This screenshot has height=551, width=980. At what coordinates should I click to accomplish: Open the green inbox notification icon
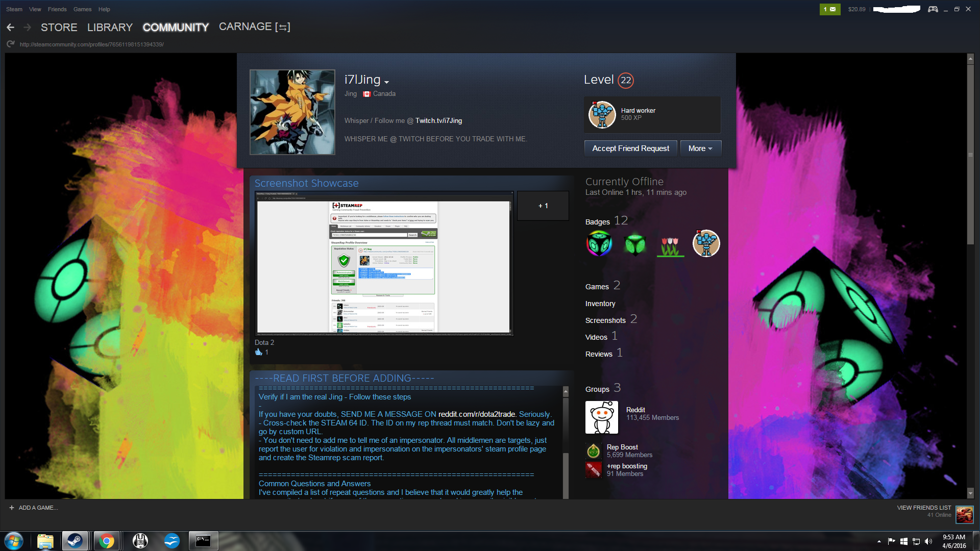pos(829,9)
